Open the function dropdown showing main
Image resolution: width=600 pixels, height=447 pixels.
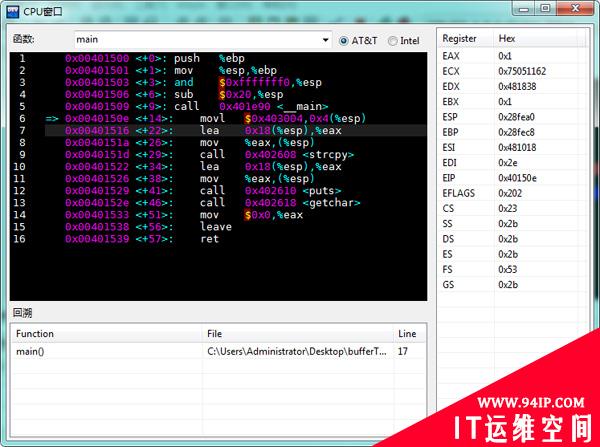(325, 40)
